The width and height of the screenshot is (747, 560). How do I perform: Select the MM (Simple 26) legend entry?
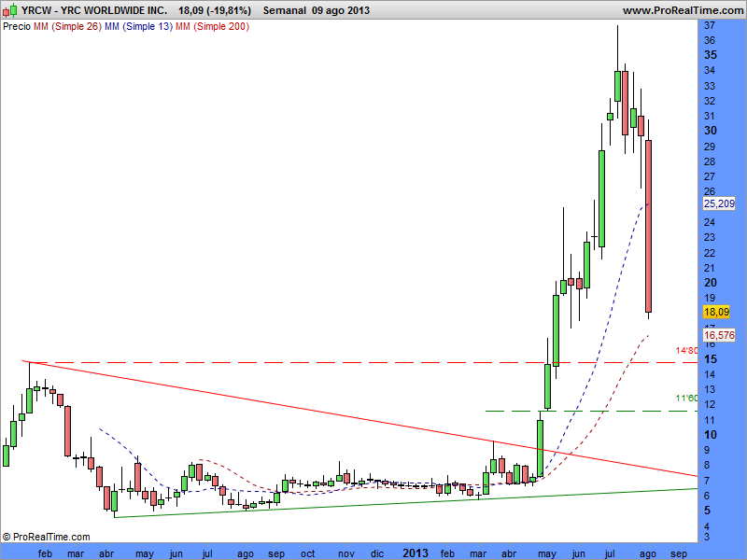pyautogui.click(x=67, y=27)
